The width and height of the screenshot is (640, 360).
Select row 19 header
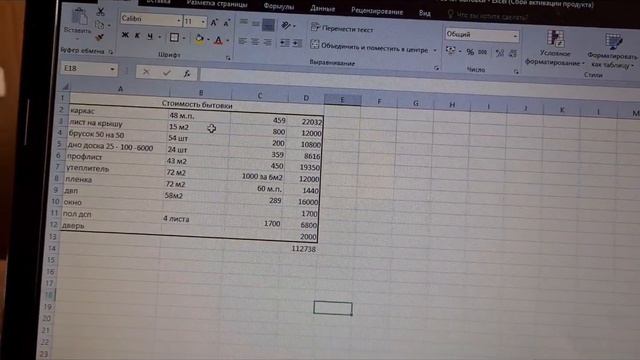click(47, 306)
